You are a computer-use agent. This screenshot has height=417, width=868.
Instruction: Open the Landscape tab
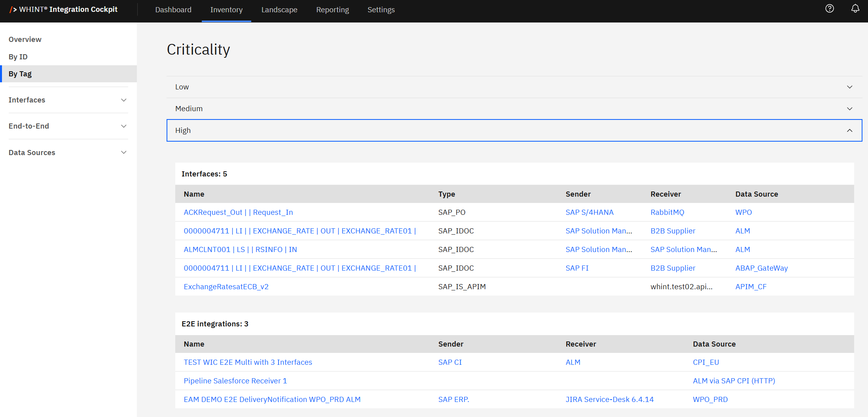point(279,10)
